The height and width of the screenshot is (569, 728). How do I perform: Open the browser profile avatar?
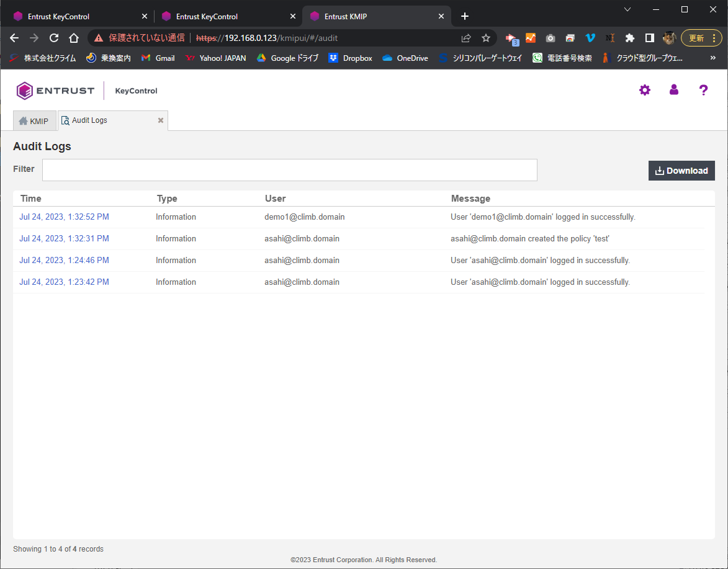click(669, 38)
